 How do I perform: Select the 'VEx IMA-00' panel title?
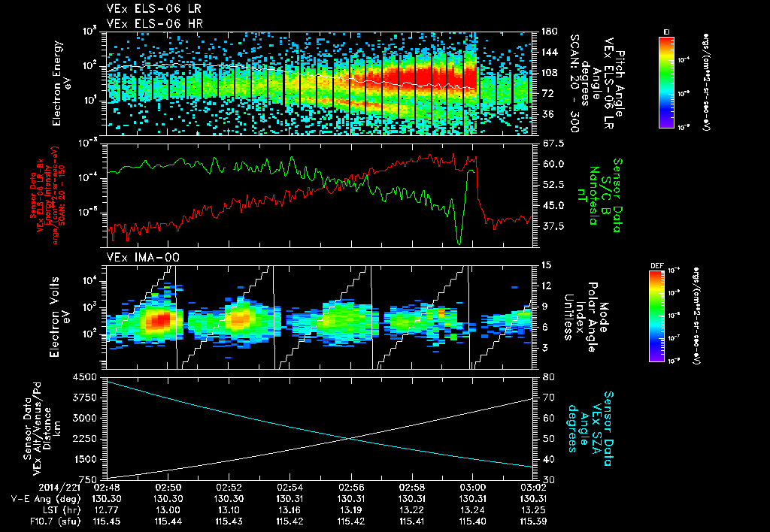[143, 257]
